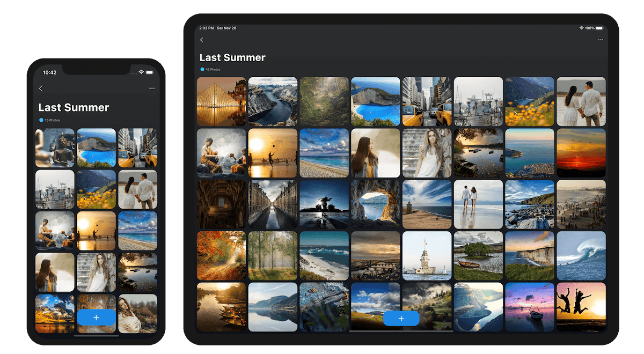Tap the blue dot beside 42 Photos
This screenshot has width=644, height=354.
point(202,70)
